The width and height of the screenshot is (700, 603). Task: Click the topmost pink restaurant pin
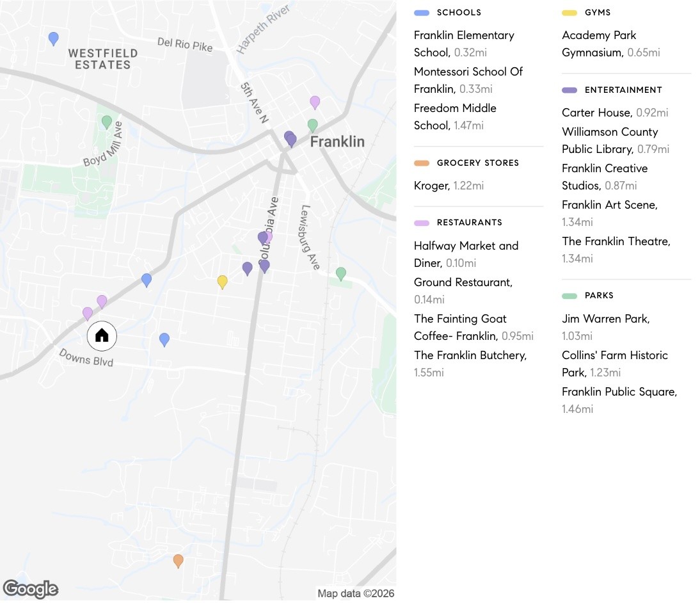coord(315,102)
